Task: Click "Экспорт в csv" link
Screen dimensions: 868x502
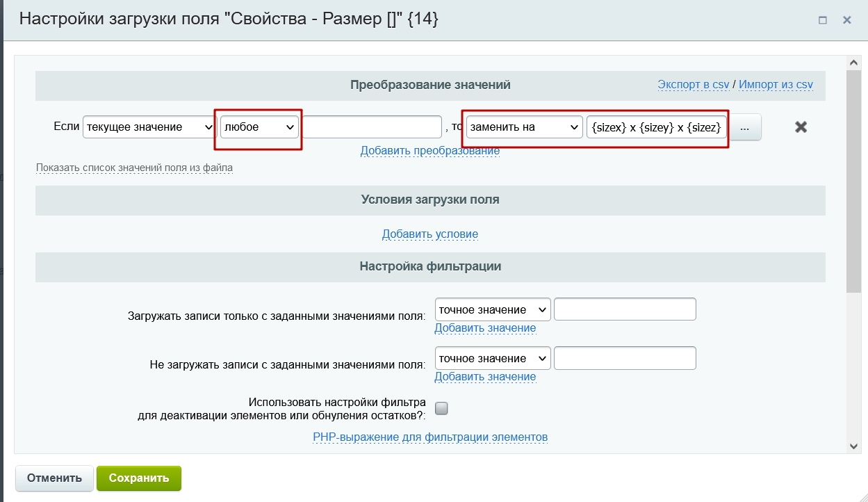Action: (x=694, y=85)
